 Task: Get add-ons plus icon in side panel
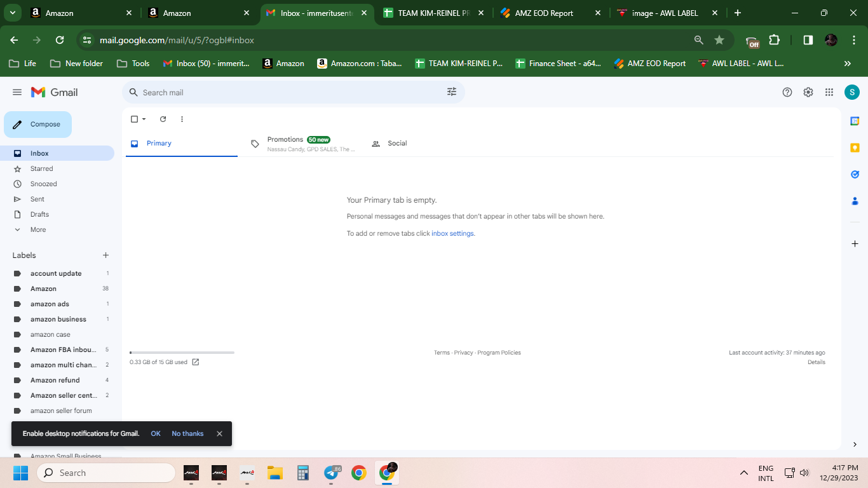(855, 243)
